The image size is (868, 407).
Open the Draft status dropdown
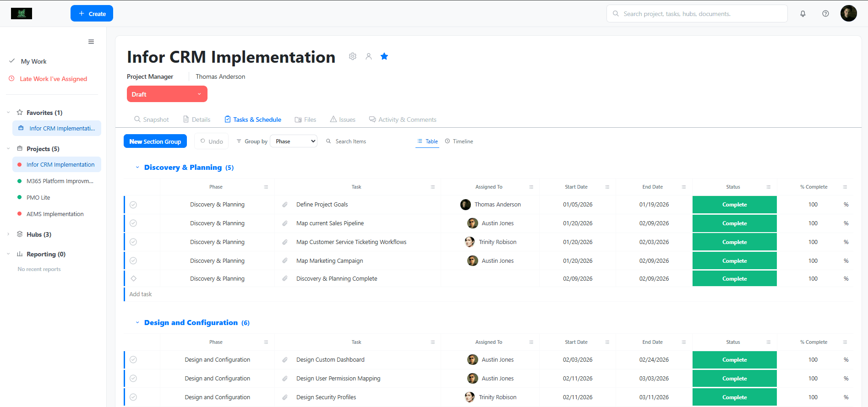pyautogui.click(x=167, y=94)
